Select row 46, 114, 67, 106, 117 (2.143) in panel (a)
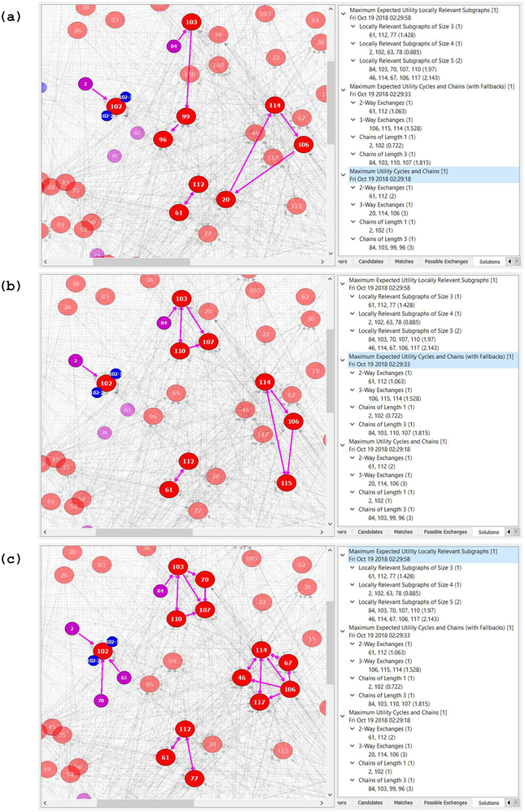 pyautogui.click(x=405, y=77)
